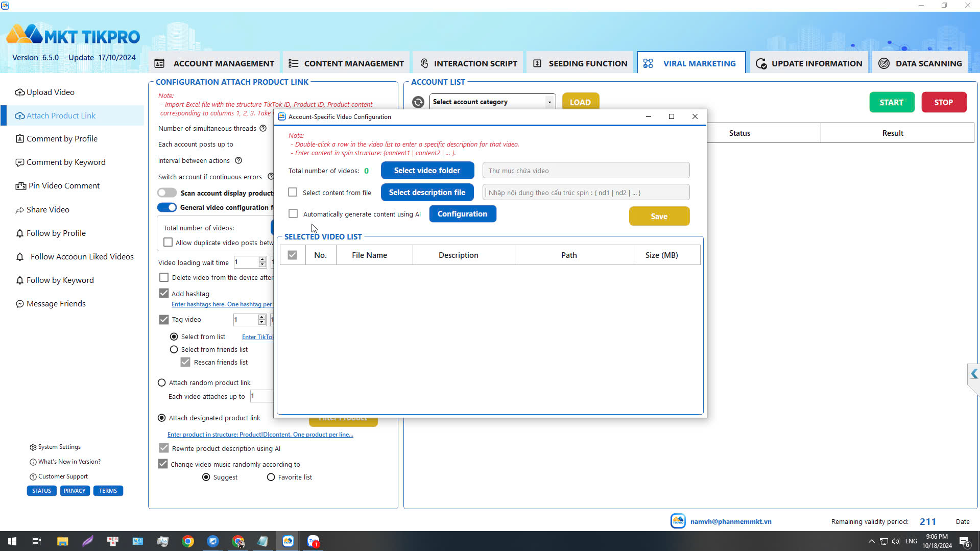Increase Video loading wait time stepper
This screenshot has width=980, height=551.
click(x=262, y=259)
